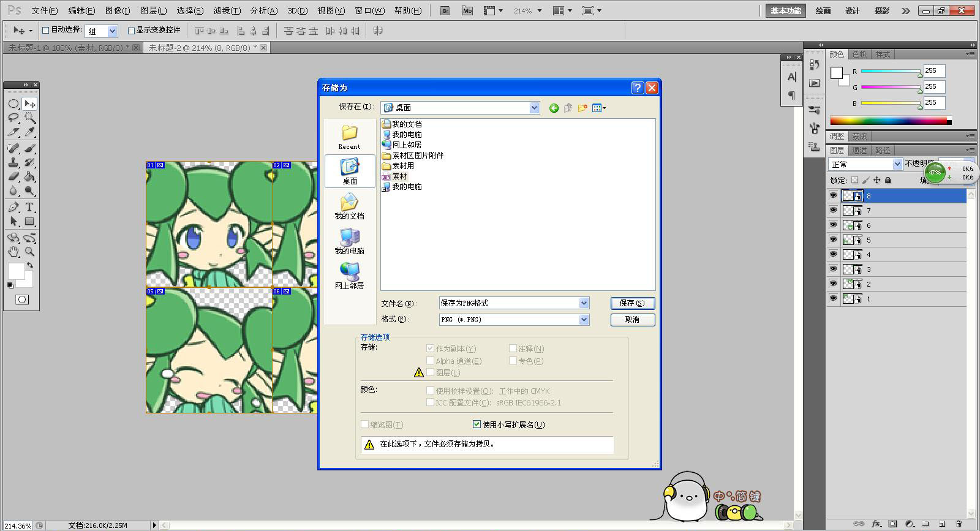980x531 pixels.
Task: Hide layer 1 with eye icon
Action: 833,298
